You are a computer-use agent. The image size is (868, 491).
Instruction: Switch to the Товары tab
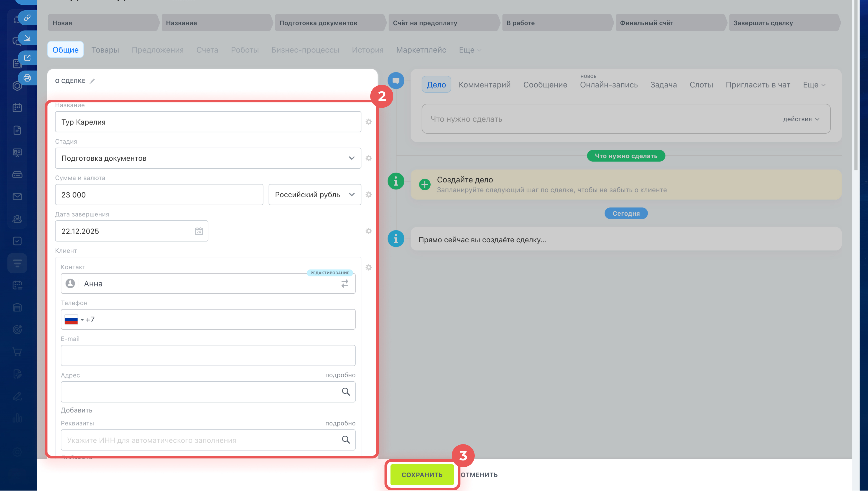click(x=105, y=50)
